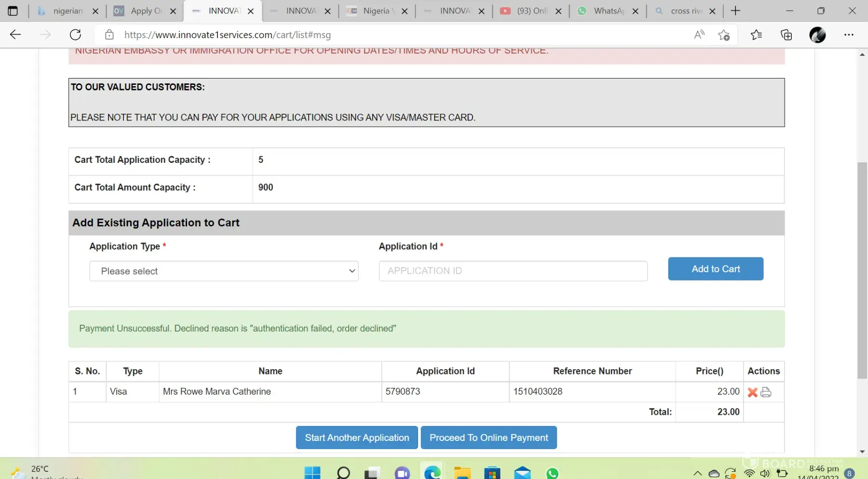Click into the Application ID field
Screen dimensions: 868x479
(513, 271)
